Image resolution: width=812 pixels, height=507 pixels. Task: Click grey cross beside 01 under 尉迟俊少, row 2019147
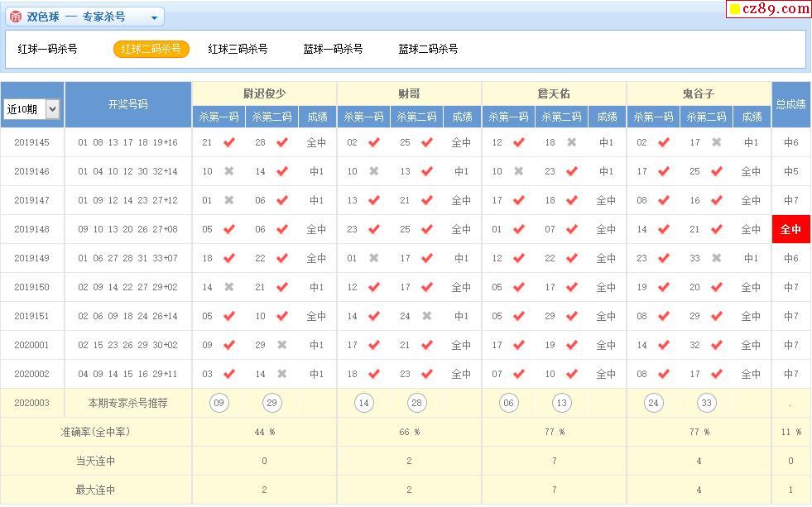[x=229, y=200]
